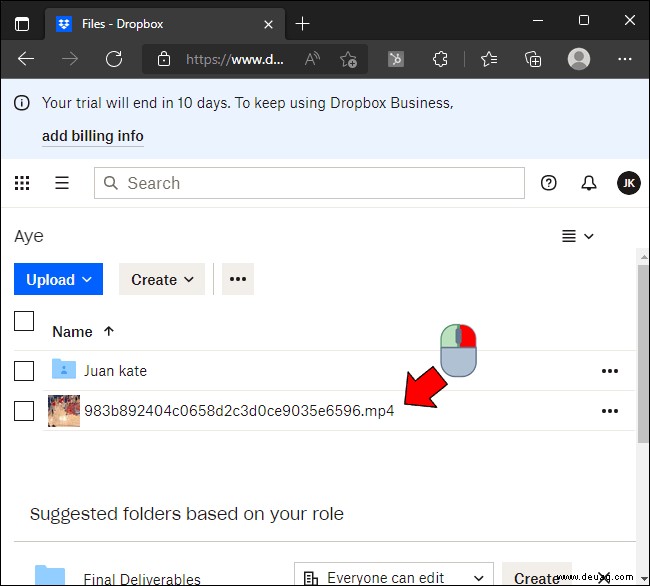
Task: Open more options for the mp4 file
Action: click(x=610, y=411)
